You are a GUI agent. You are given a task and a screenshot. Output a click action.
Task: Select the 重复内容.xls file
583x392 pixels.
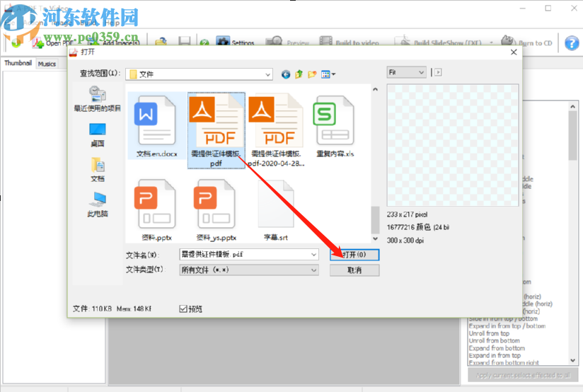[x=335, y=126]
